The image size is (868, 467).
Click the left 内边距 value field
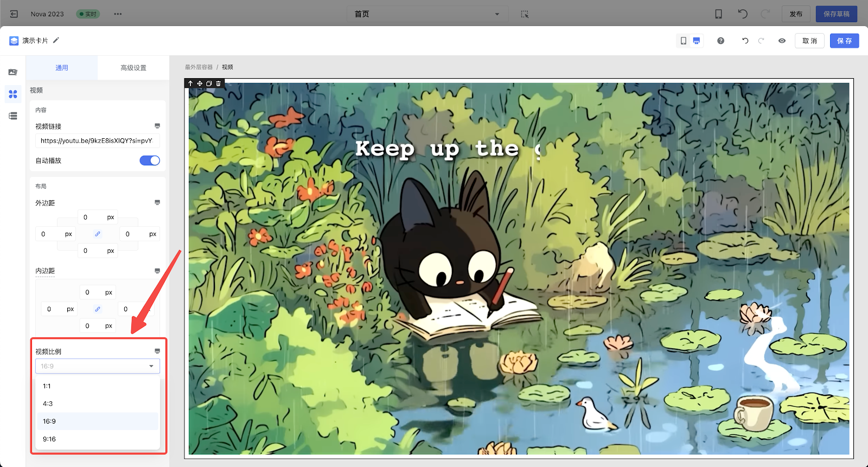[x=59, y=309]
